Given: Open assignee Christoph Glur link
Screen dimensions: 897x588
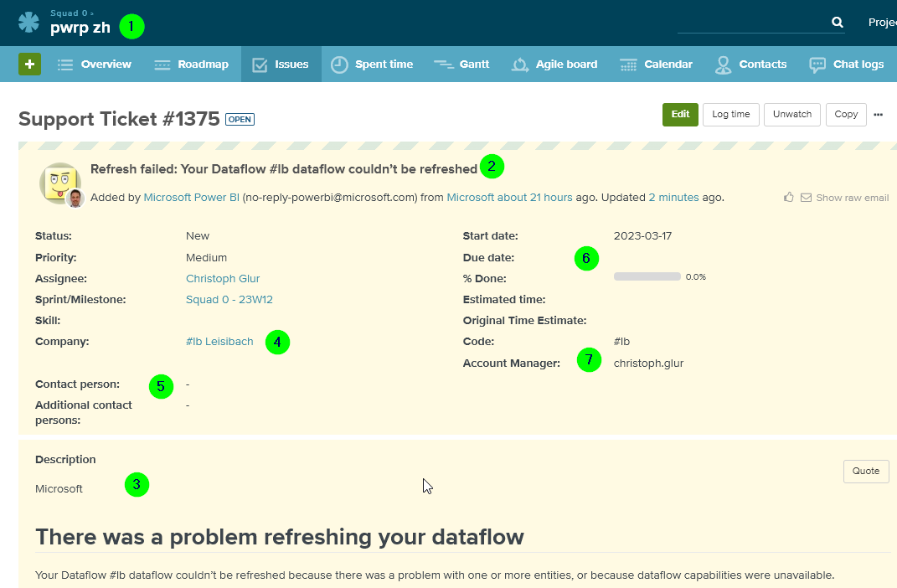Looking at the screenshot, I should point(223,279).
